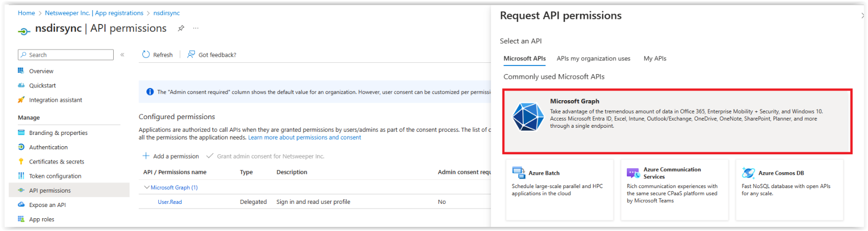Open the more options ellipsis menu
868x231 pixels.
point(196,29)
